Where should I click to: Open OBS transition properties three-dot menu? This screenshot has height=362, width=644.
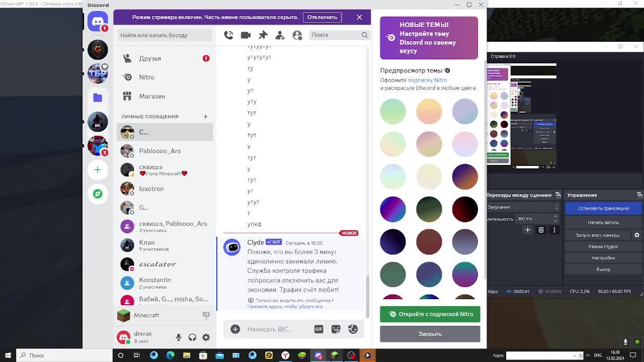point(554,230)
